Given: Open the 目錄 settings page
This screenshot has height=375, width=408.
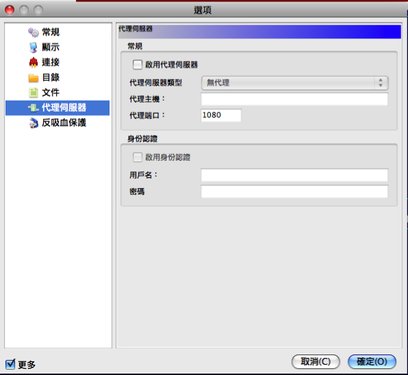Looking at the screenshot, I should 51,78.
